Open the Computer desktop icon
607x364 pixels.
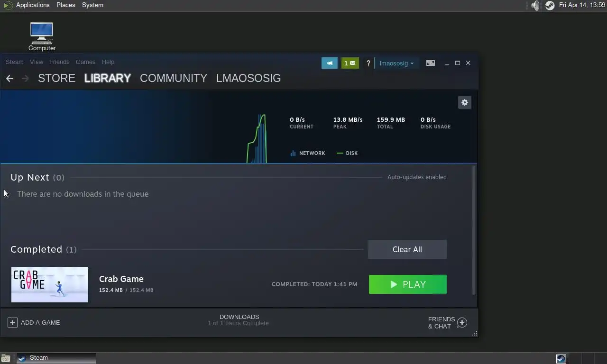point(42,37)
